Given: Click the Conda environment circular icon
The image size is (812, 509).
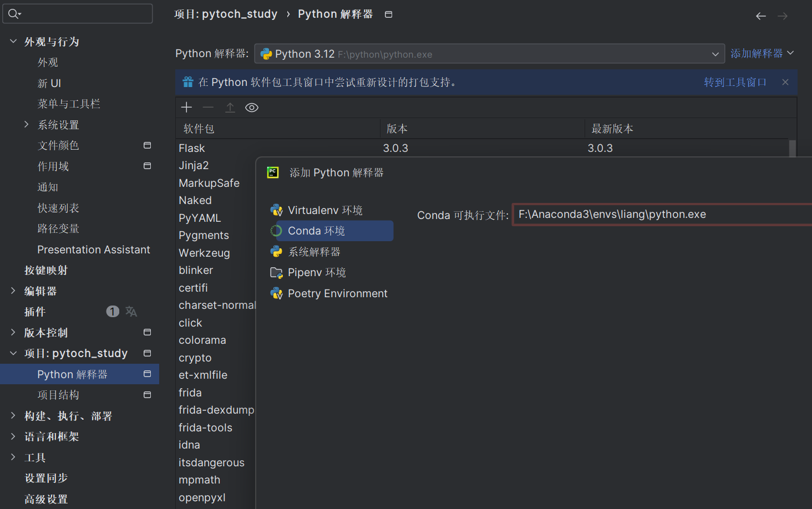Looking at the screenshot, I should [276, 231].
